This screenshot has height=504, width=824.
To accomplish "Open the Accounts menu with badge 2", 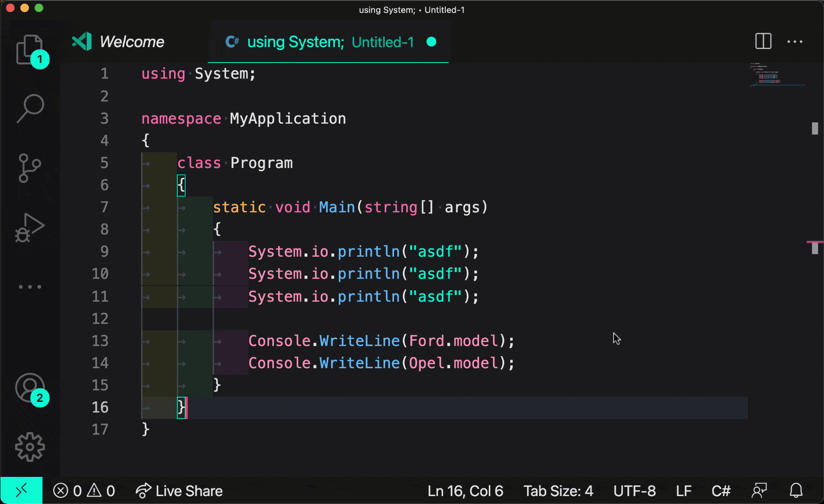I will click(29, 388).
